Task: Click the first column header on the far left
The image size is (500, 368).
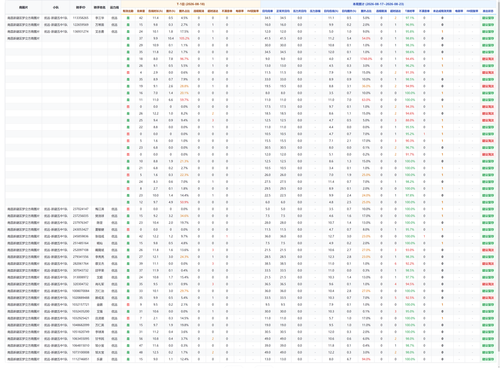Action: coord(23,7)
